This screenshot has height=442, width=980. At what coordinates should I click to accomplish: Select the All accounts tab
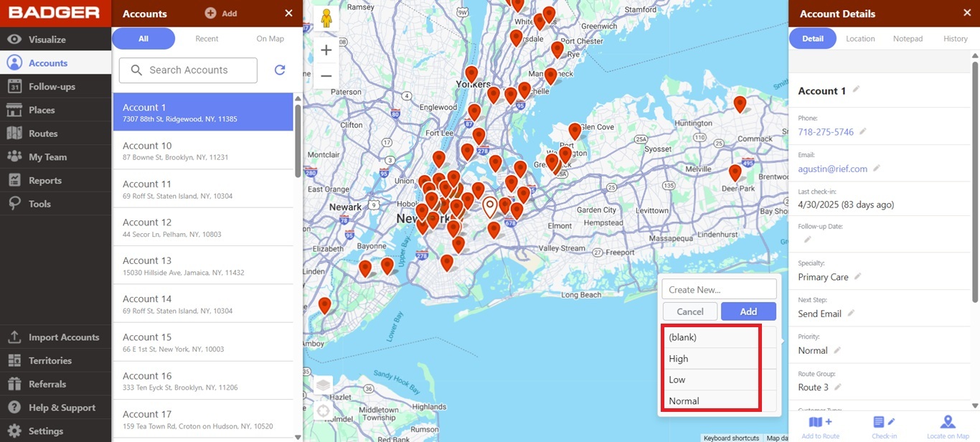point(143,39)
